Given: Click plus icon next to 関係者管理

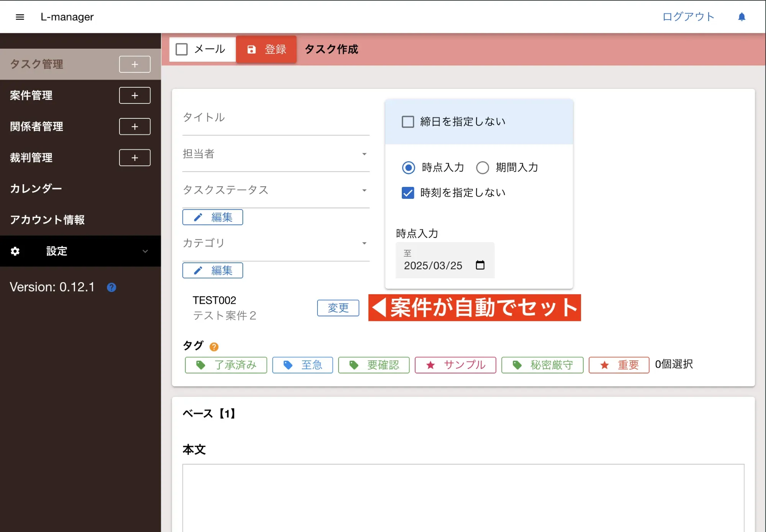Looking at the screenshot, I should click(134, 127).
